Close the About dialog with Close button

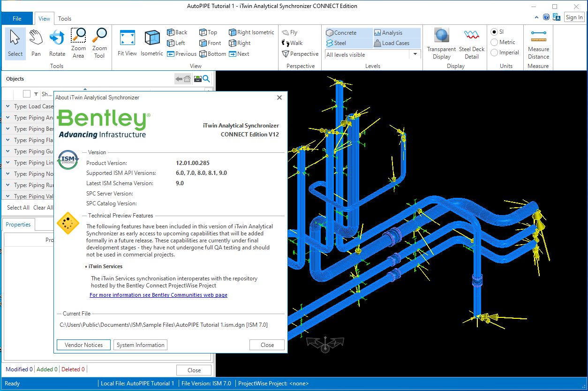click(267, 345)
